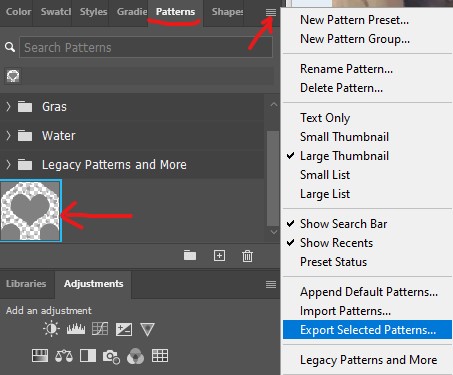453x375 pixels.
Task: Add a Vibrance adjustment triangle icon
Action: pos(147,329)
